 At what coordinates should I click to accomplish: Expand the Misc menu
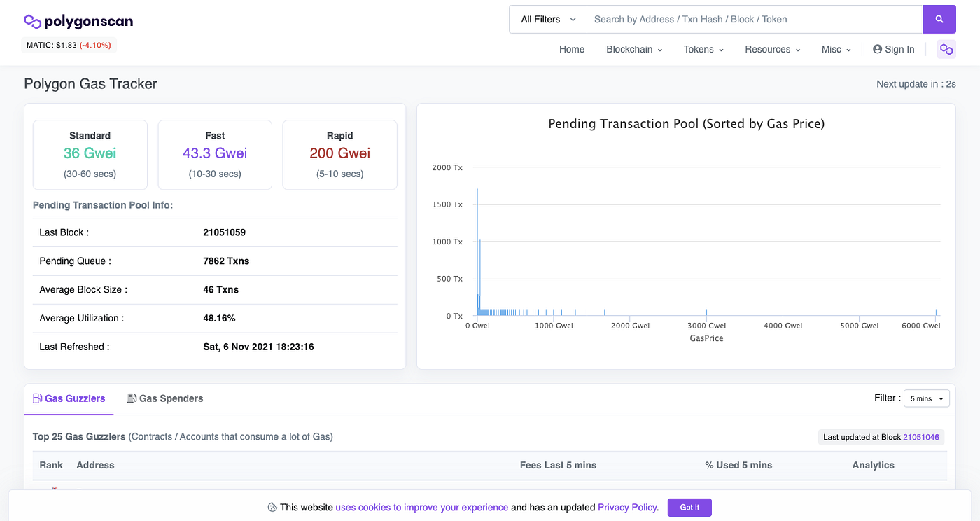pos(836,49)
